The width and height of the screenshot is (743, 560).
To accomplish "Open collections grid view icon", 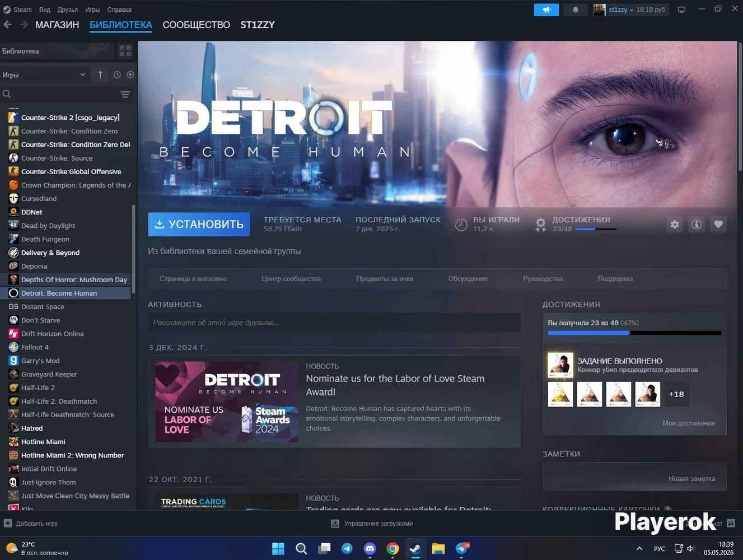I will [125, 51].
